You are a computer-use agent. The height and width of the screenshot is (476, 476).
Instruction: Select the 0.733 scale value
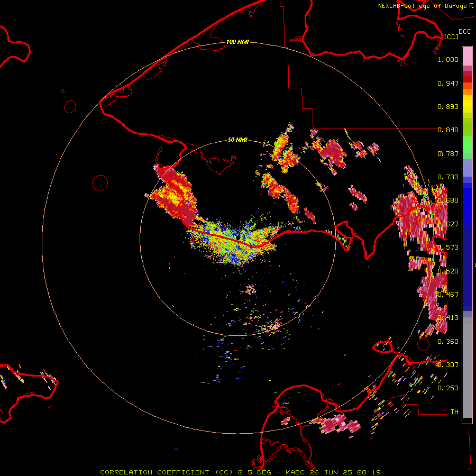coord(448,177)
